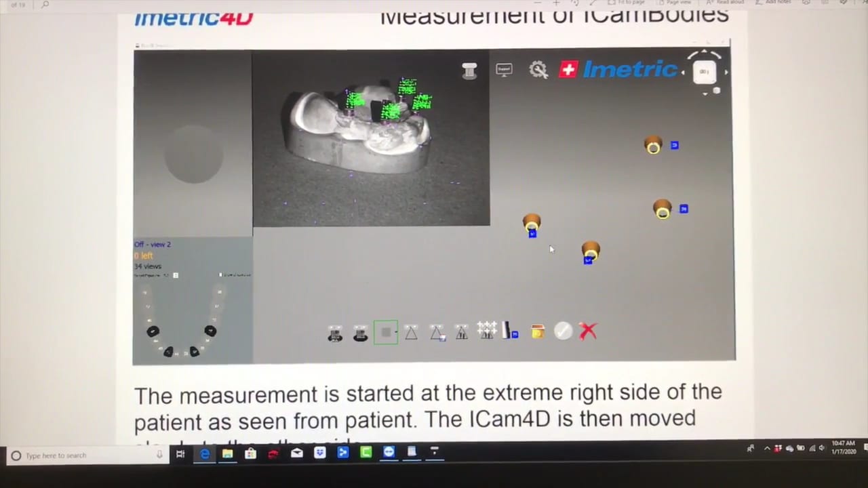
Task: Confirm with the round white checkmark button
Action: pos(563,331)
